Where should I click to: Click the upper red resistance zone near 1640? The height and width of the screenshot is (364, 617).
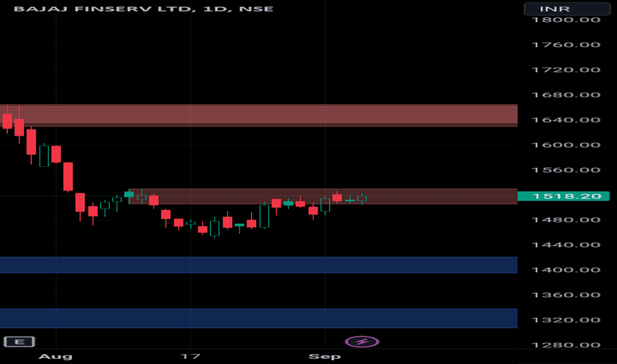[259, 115]
